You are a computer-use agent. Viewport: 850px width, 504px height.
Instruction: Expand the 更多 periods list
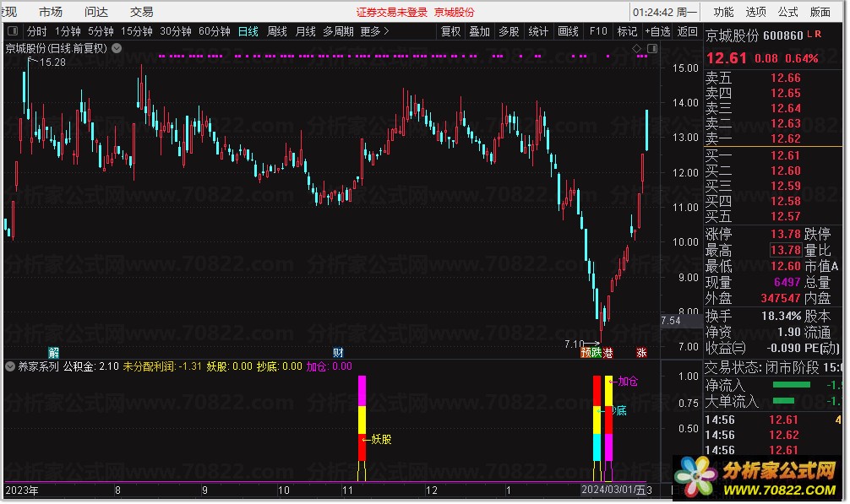point(374,31)
